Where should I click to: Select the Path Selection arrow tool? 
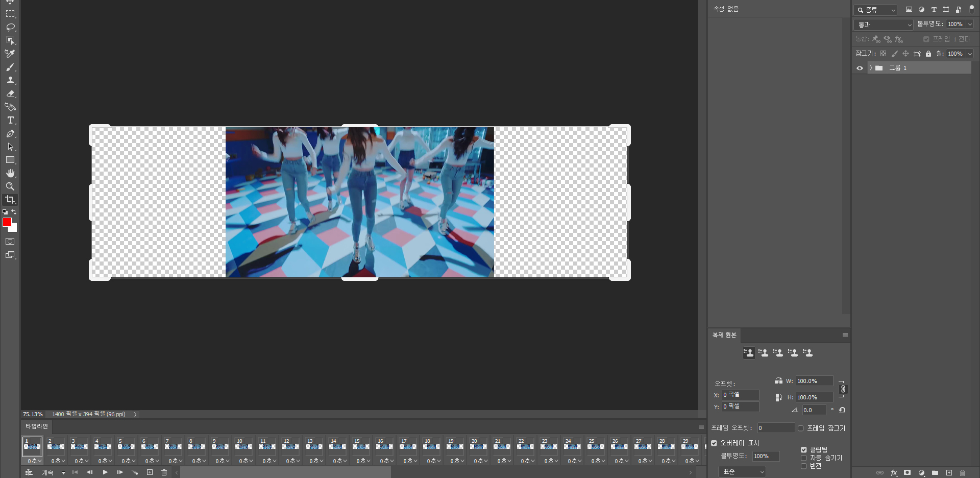coord(10,147)
